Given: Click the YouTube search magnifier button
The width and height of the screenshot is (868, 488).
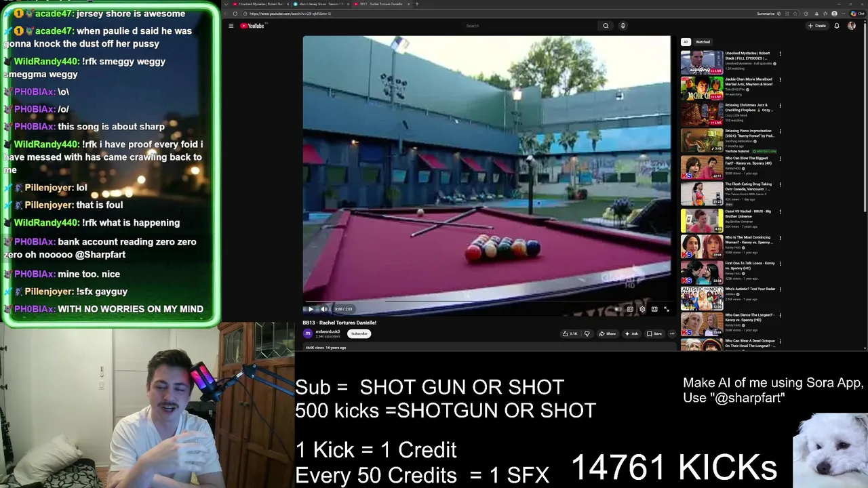Looking at the screenshot, I should [606, 26].
